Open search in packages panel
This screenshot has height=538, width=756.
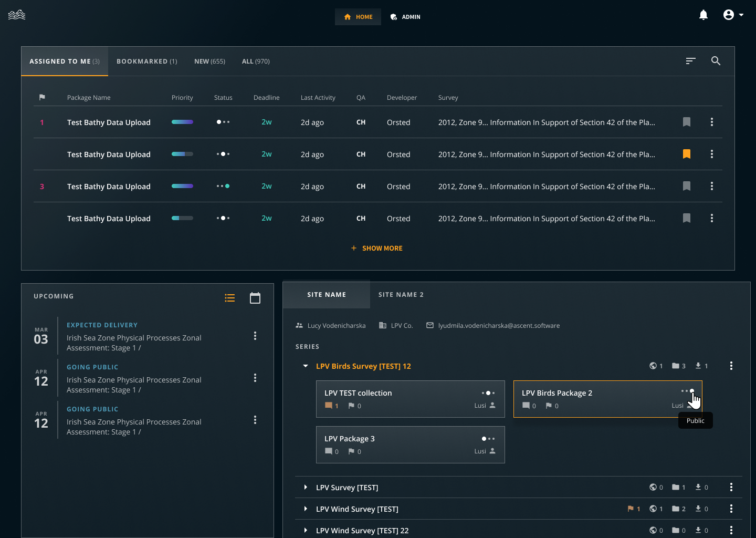716,61
